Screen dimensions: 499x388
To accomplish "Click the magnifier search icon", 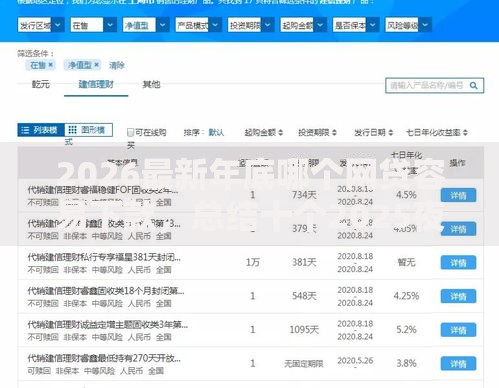I will 473,86.
